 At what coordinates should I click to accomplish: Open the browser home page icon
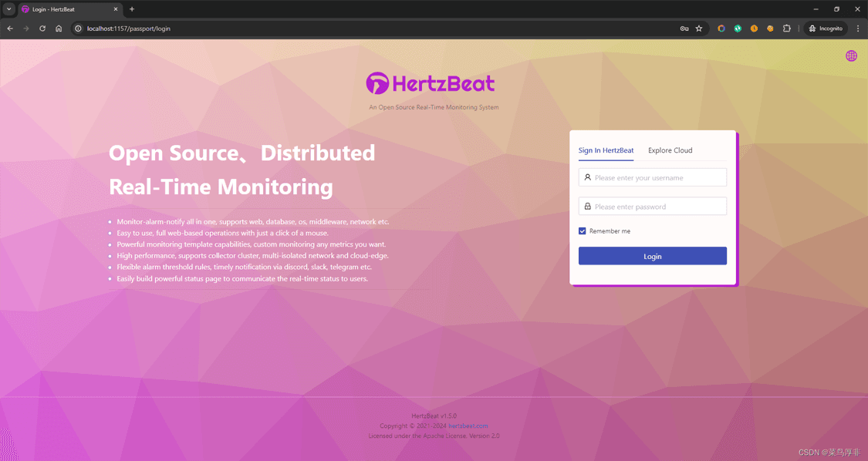(59, 29)
